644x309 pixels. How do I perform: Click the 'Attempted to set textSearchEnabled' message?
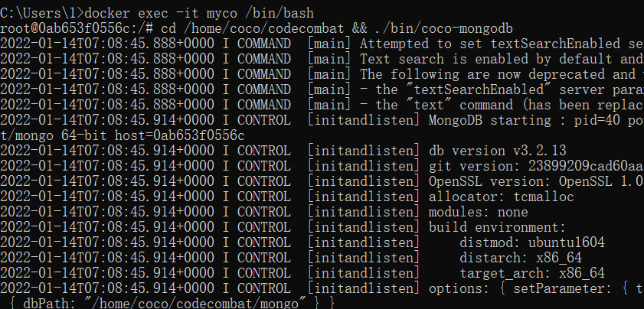click(501, 43)
